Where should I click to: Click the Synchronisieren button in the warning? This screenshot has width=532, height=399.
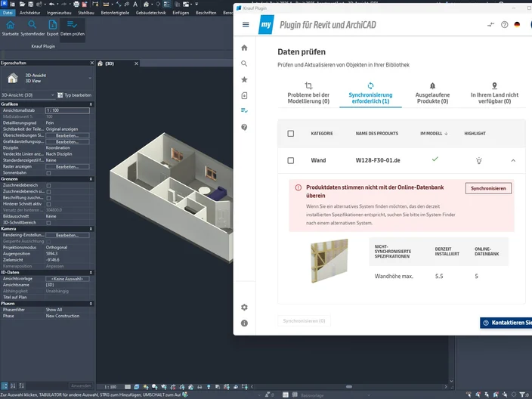click(488, 188)
